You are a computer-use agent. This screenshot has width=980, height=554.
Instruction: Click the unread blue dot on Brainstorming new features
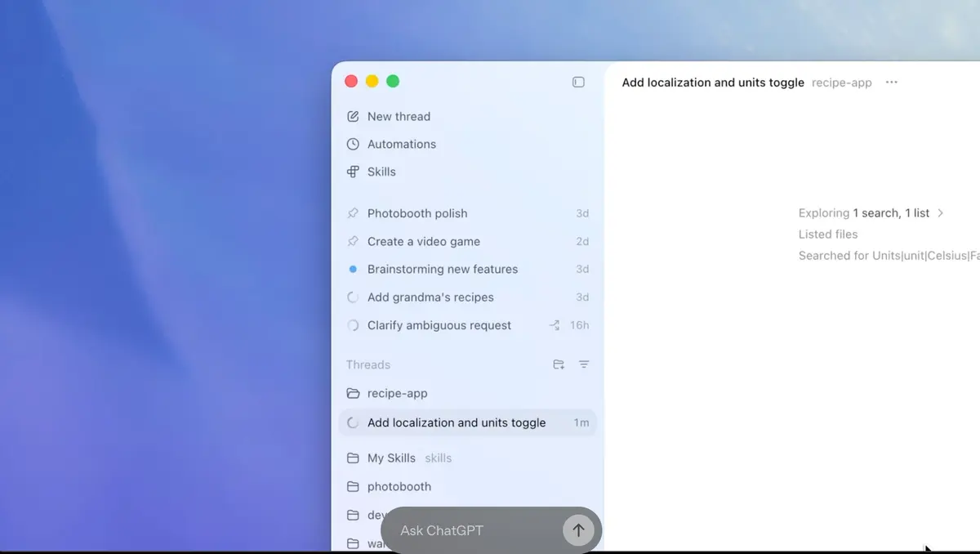point(352,269)
